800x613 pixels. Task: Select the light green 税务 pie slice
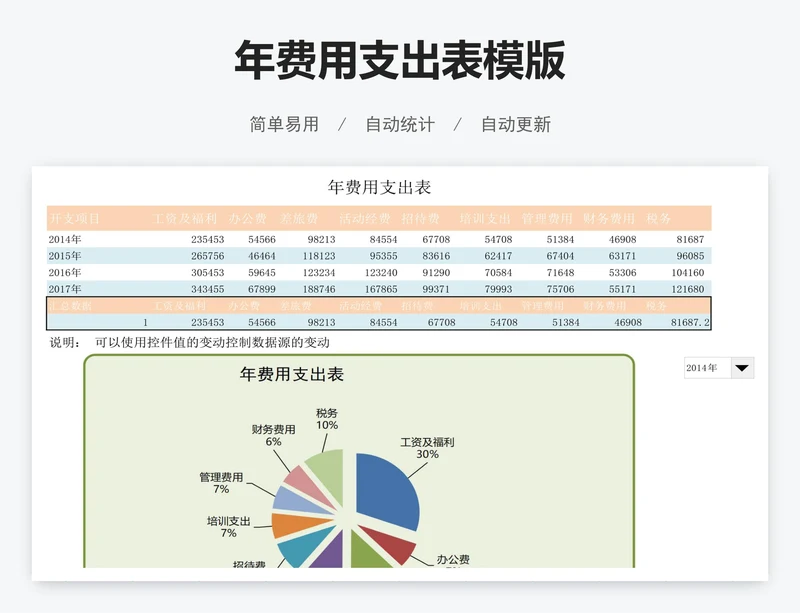click(x=328, y=475)
